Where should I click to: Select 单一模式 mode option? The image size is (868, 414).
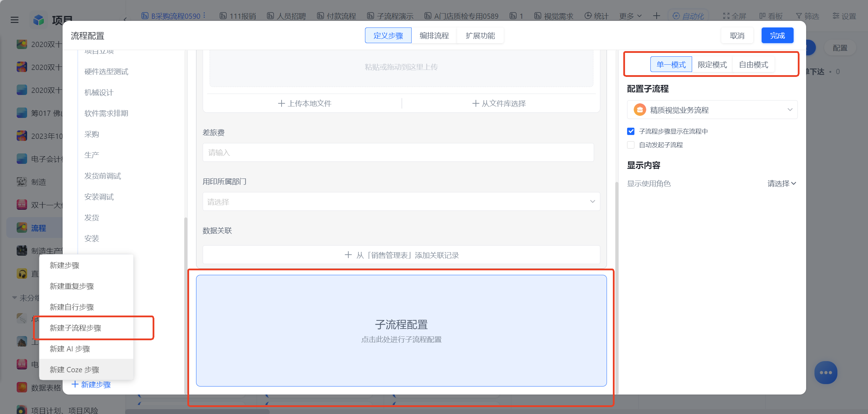(671, 65)
